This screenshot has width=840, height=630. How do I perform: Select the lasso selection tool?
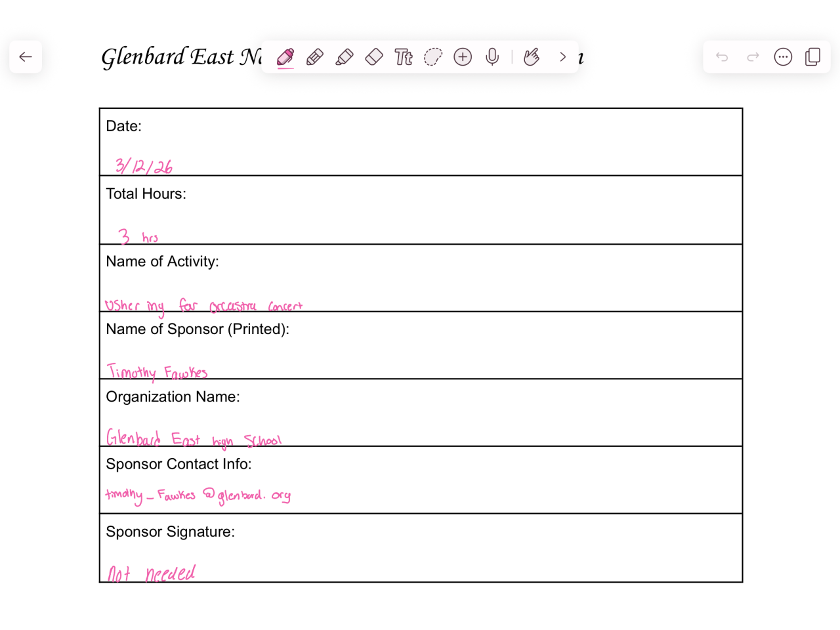pos(433,57)
